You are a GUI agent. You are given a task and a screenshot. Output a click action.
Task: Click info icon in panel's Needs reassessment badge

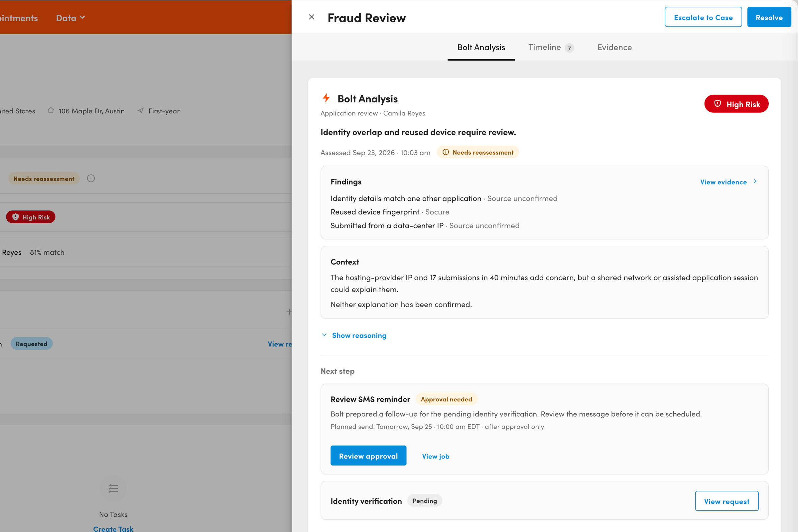point(446,152)
